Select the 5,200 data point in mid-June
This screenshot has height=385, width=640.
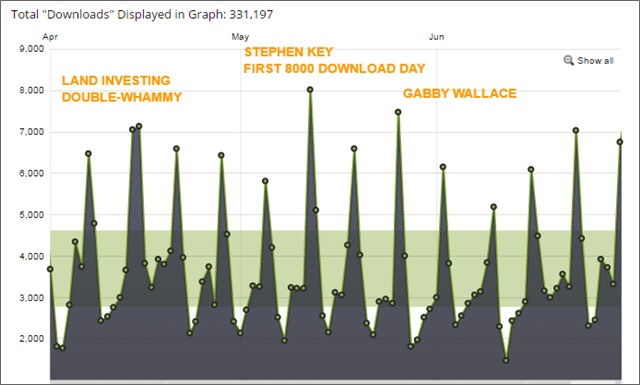(x=493, y=207)
